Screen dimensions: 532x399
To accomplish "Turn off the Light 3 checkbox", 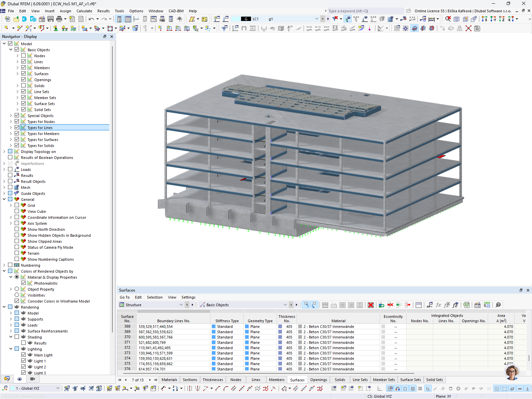I will 23,373.
